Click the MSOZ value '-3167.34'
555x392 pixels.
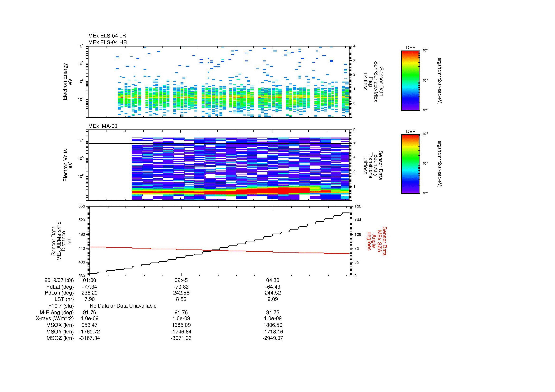pos(89,338)
